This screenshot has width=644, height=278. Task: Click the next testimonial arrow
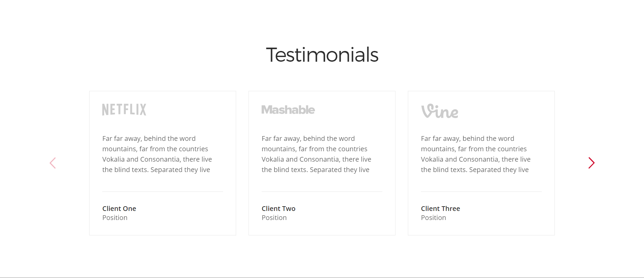coord(591,163)
